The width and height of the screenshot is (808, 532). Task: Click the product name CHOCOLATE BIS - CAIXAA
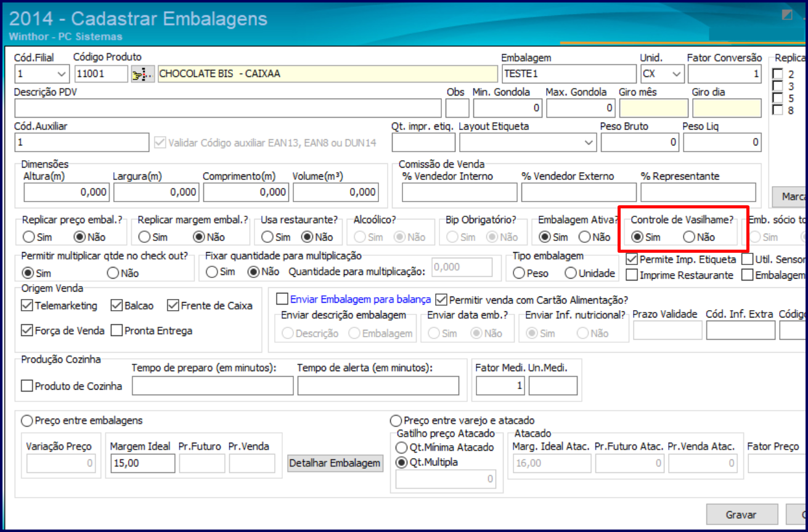[x=327, y=75]
